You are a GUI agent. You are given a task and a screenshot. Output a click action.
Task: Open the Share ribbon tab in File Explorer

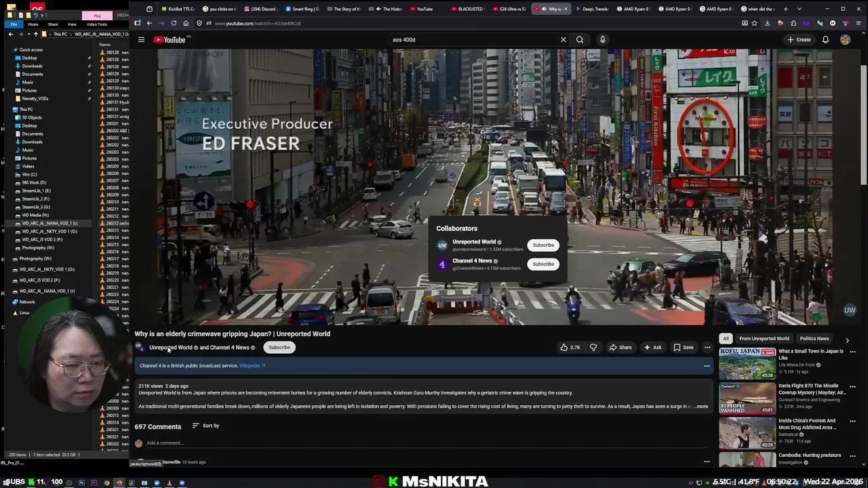pyautogui.click(x=53, y=24)
